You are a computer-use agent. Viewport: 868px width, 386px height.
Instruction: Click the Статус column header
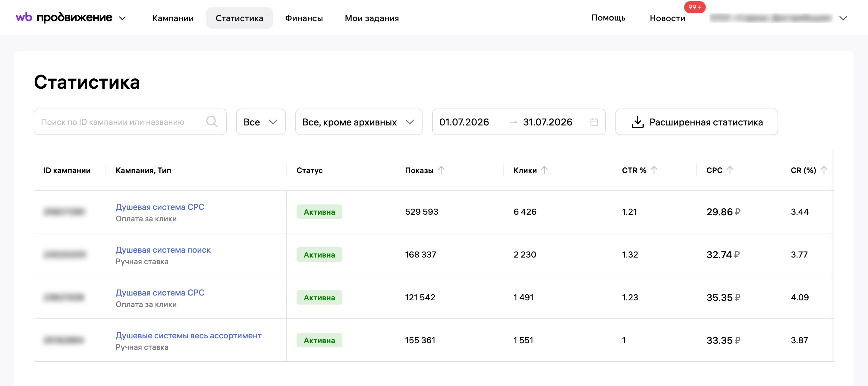(x=309, y=170)
